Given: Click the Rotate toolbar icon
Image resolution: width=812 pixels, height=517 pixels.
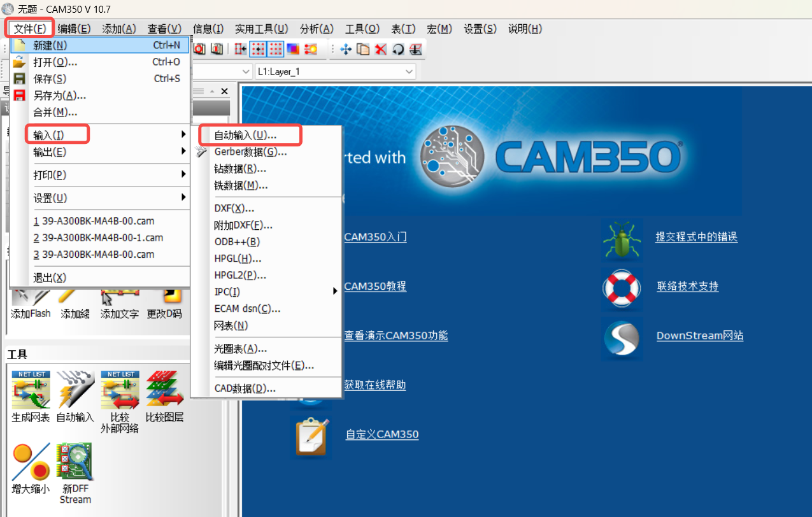Looking at the screenshot, I should click(398, 49).
